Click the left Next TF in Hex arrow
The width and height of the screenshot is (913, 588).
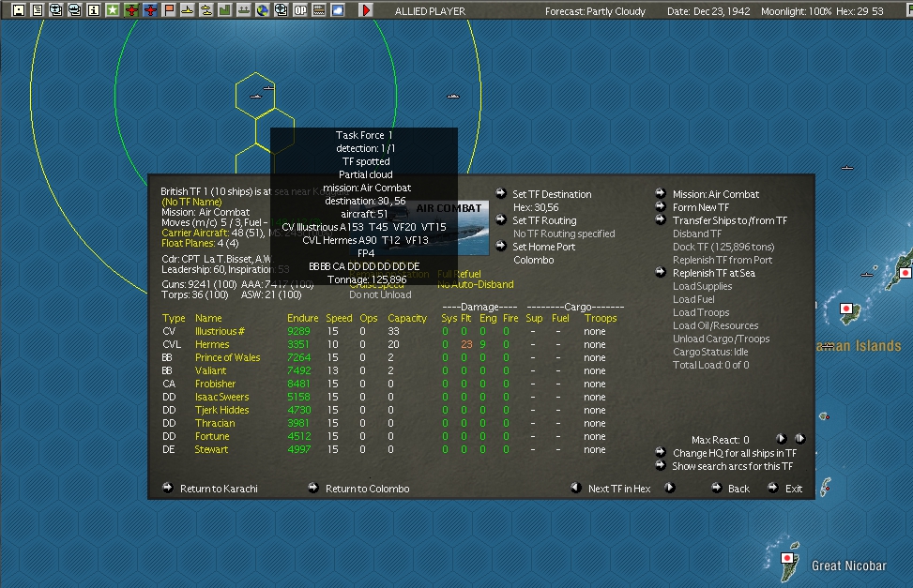pyautogui.click(x=574, y=489)
